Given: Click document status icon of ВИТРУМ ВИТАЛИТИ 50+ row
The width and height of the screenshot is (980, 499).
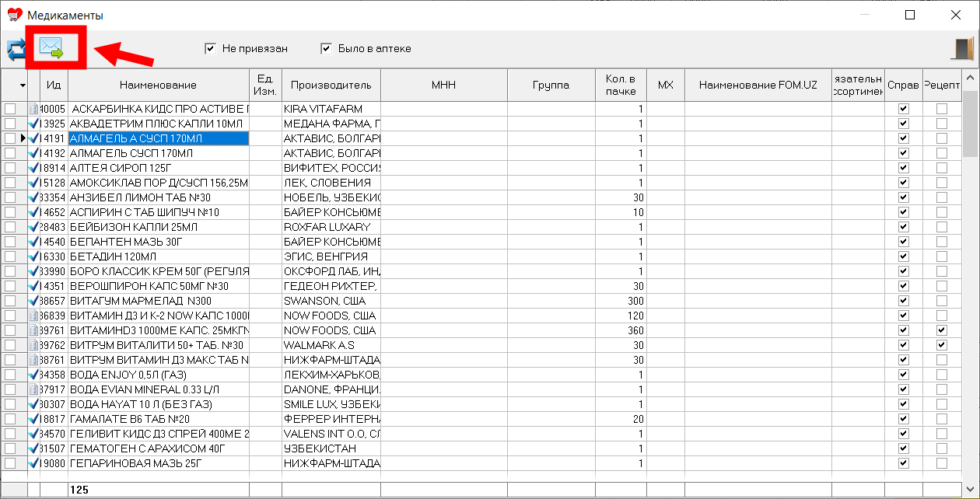Looking at the screenshot, I should (x=33, y=345).
